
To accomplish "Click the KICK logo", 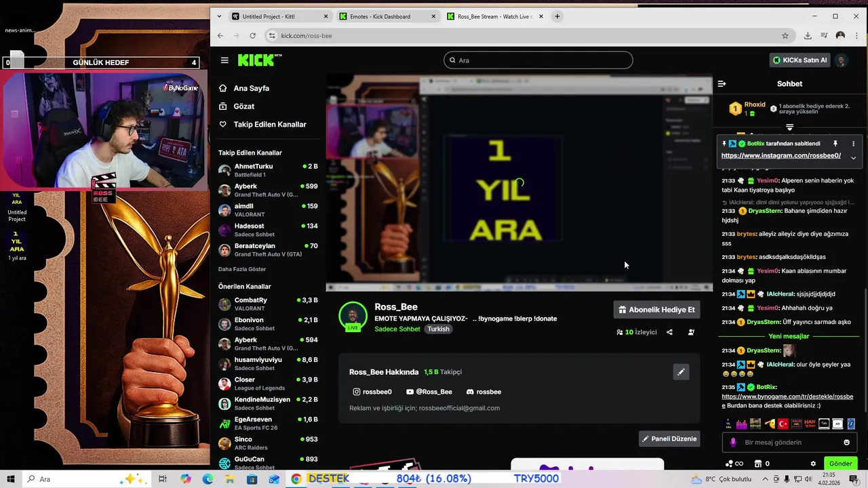I will [x=260, y=60].
